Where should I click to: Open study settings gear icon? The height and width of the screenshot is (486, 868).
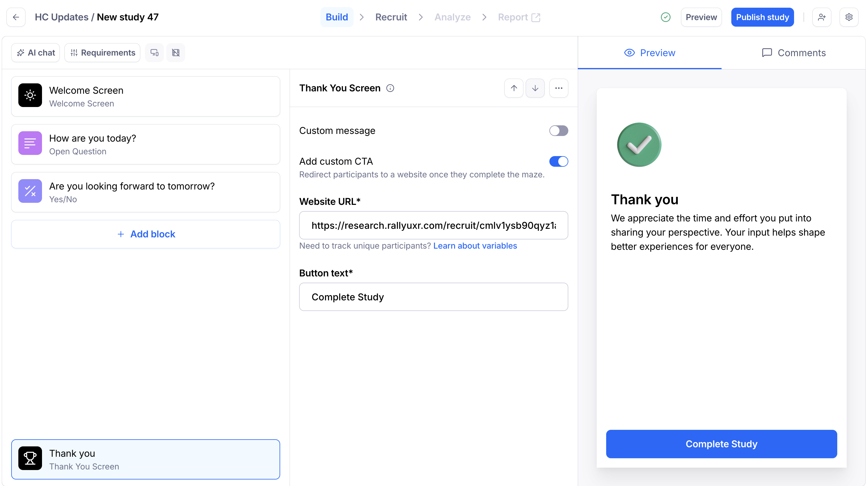pos(849,17)
